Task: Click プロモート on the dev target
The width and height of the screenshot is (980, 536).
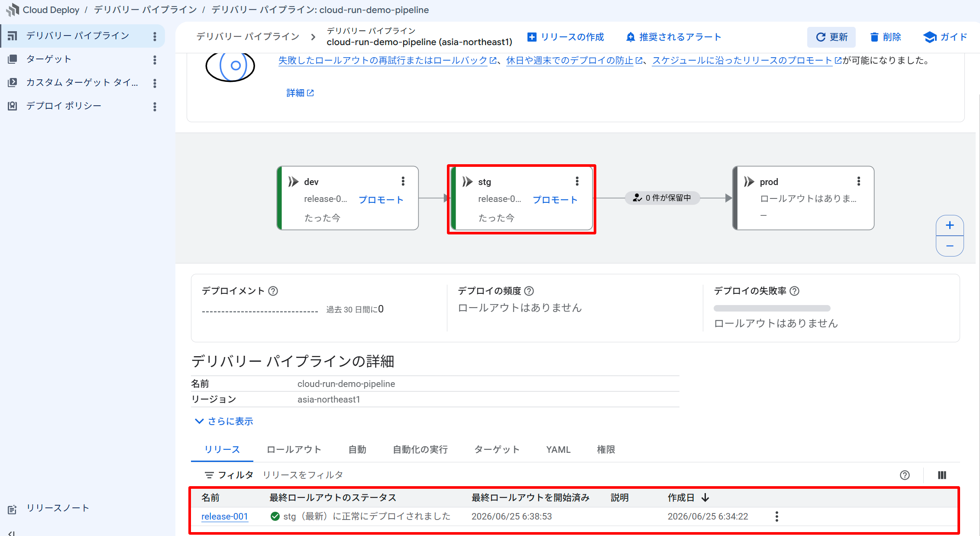Action: pyautogui.click(x=381, y=200)
